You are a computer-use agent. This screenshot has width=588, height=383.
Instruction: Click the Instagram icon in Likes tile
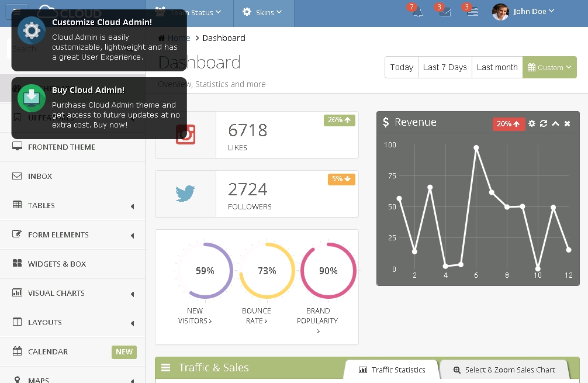click(x=185, y=134)
